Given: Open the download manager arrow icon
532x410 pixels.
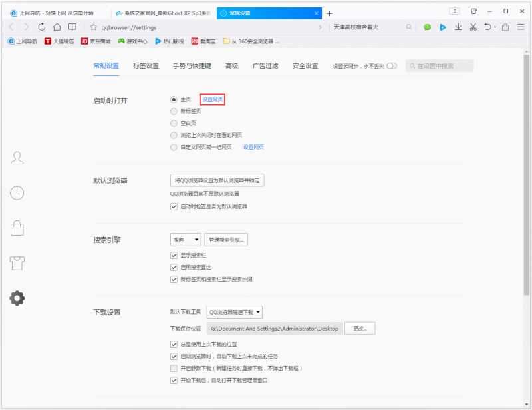Looking at the screenshot, I should [x=459, y=28].
